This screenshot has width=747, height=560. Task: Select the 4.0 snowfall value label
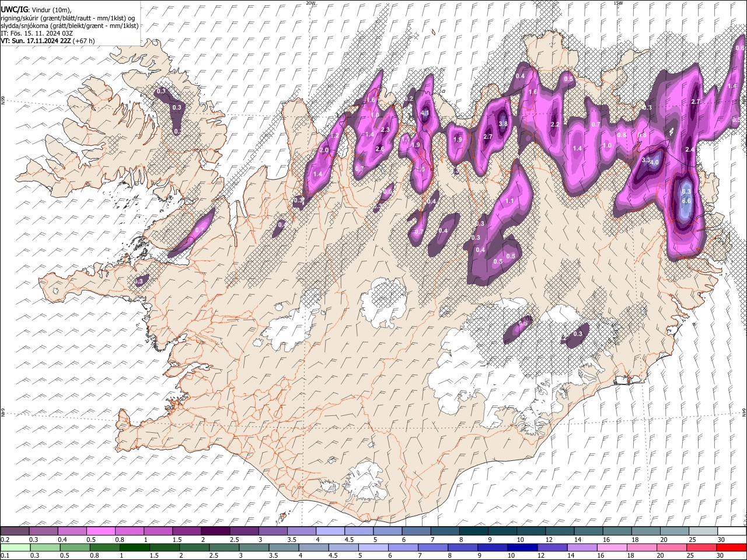tap(655, 162)
